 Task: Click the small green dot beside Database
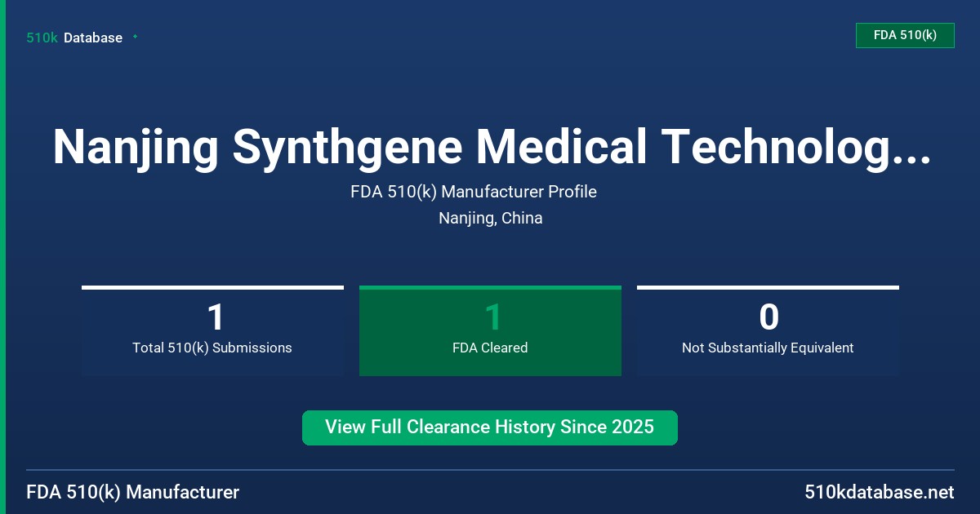tap(135, 37)
